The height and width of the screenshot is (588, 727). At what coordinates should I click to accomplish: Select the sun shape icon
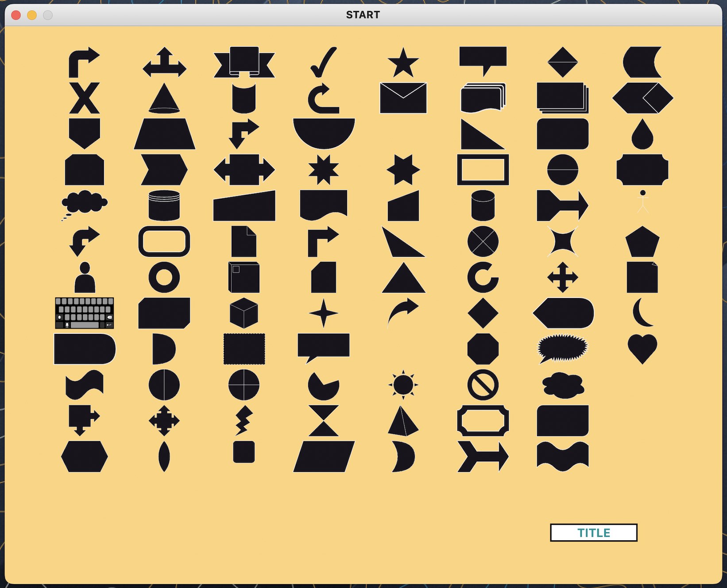(x=403, y=384)
